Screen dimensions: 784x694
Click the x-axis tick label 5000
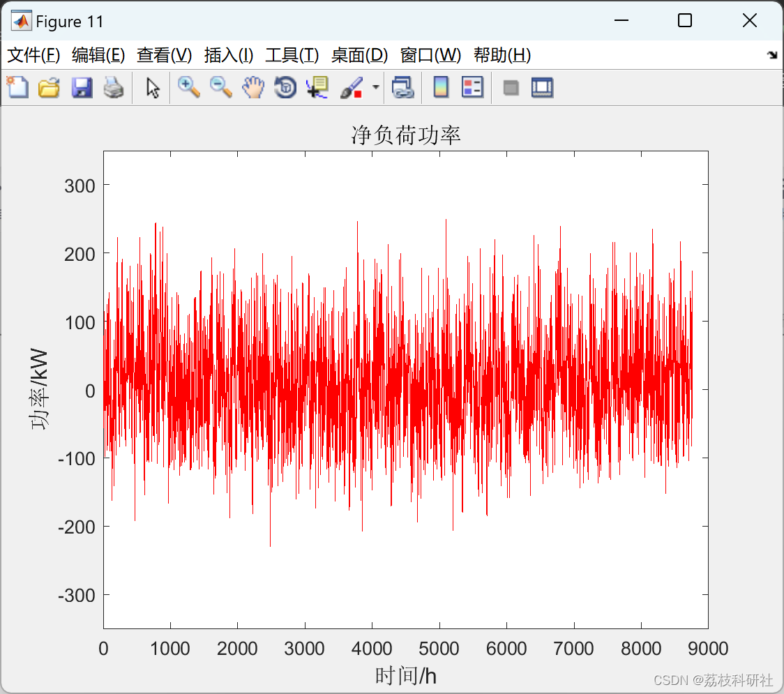pos(439,649)
